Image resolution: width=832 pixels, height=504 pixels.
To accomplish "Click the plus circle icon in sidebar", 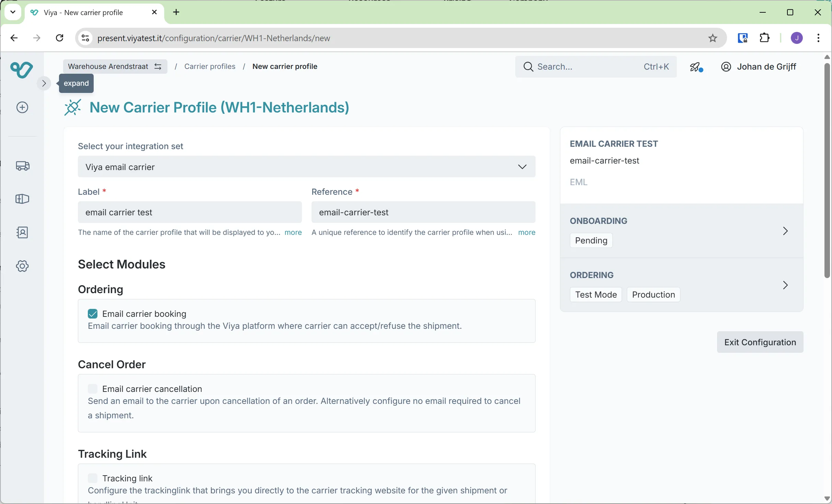I will click(23, 108).
